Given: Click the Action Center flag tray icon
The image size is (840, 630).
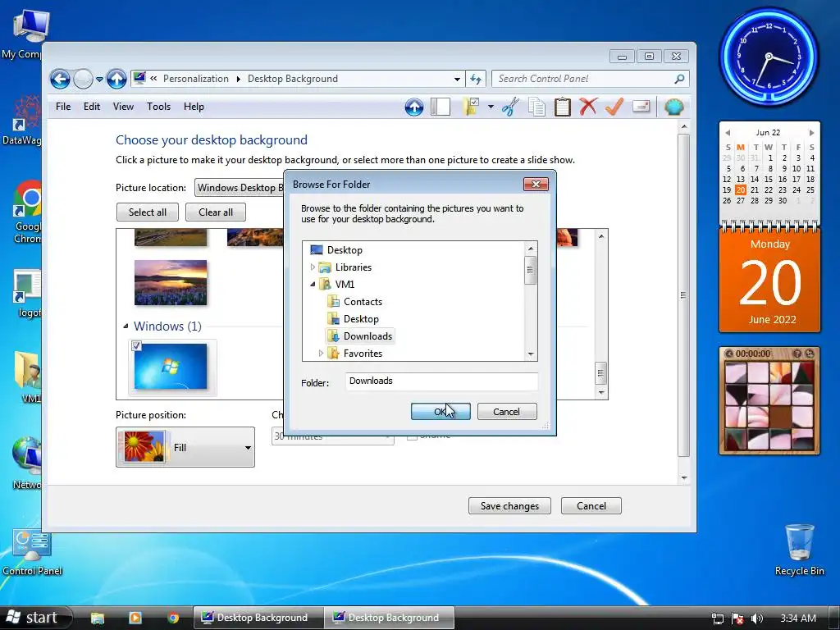Looking at the screenshot, I should click(737, 619).
